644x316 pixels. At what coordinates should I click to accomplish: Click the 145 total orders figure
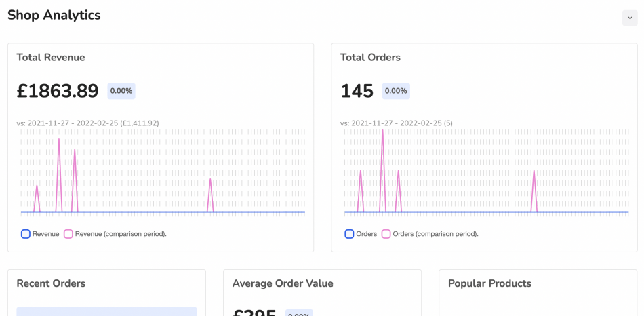coord(357,91)
